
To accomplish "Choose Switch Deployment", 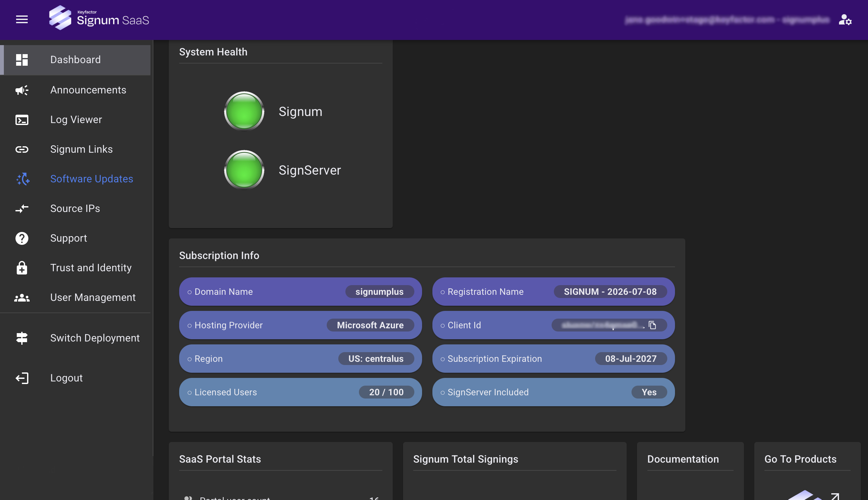I will click(75, 338).
